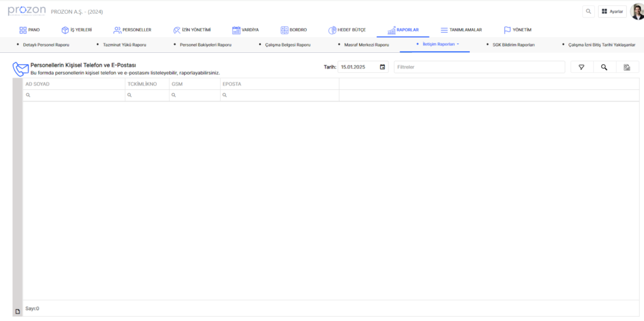Click the global search icon in header
This screenshot has height=321, width=644.
(588, 11)
